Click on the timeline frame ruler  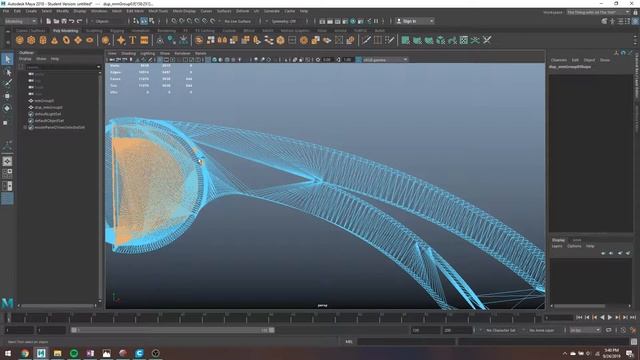(x=273, y=317)
